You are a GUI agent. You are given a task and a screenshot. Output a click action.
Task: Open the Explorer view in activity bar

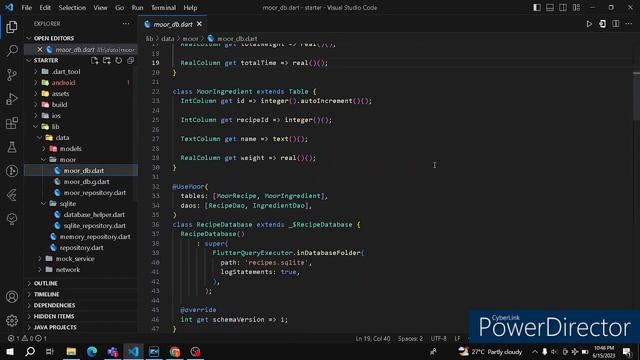[x=12, y=27]
